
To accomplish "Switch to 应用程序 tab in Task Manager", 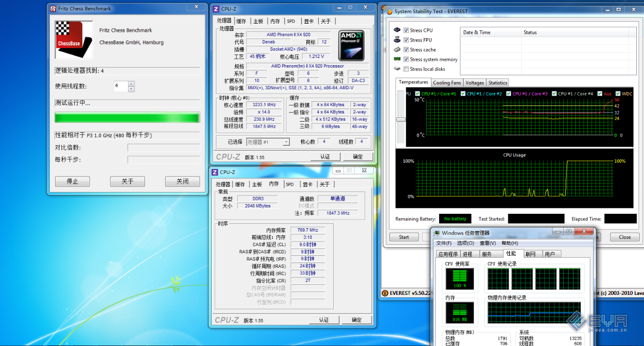I will (x=448, y=254).
